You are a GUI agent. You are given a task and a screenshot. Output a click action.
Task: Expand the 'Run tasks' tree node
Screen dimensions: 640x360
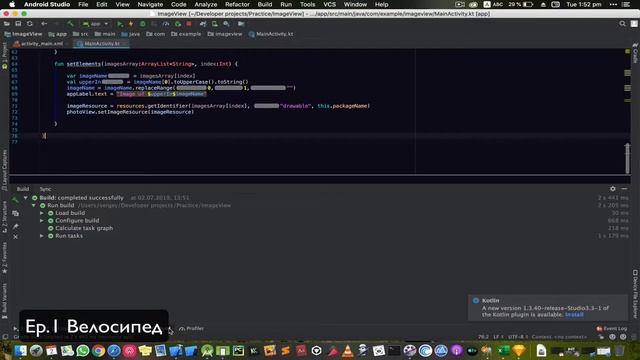[x=42, y=236]
